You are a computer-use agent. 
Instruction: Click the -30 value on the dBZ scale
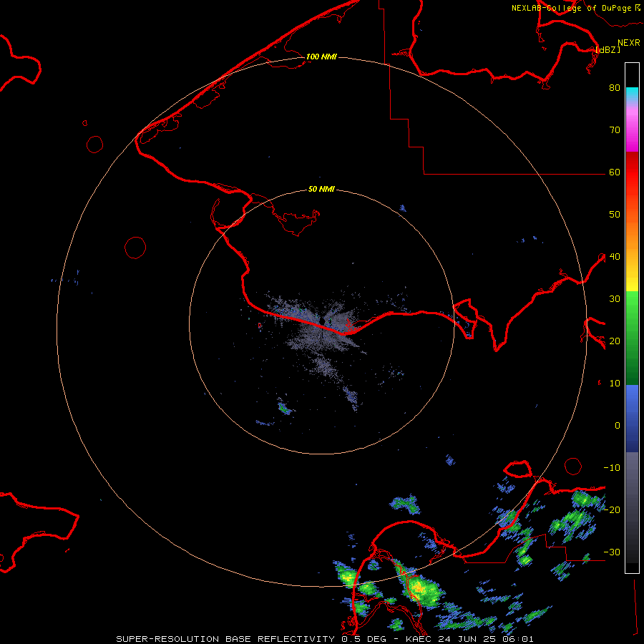[x=612, y=552]
